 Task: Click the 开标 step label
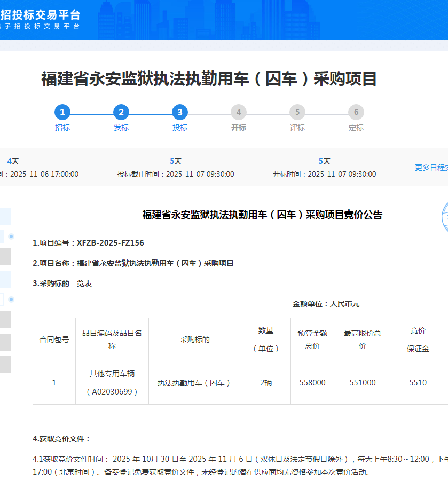click(x=239, y=128)
